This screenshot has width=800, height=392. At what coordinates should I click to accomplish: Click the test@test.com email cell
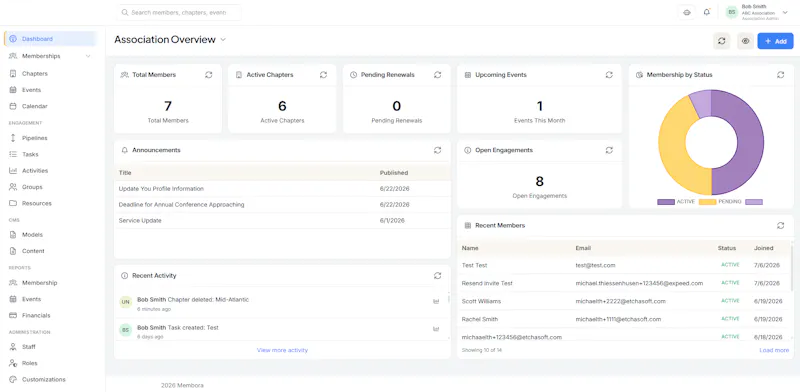[595, 265]
